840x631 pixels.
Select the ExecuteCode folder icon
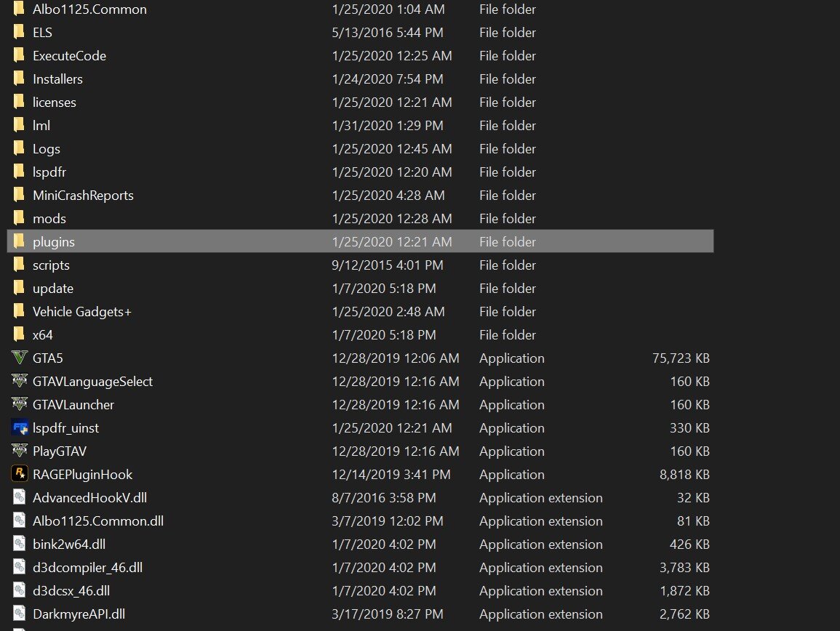[x=19, y=55]
